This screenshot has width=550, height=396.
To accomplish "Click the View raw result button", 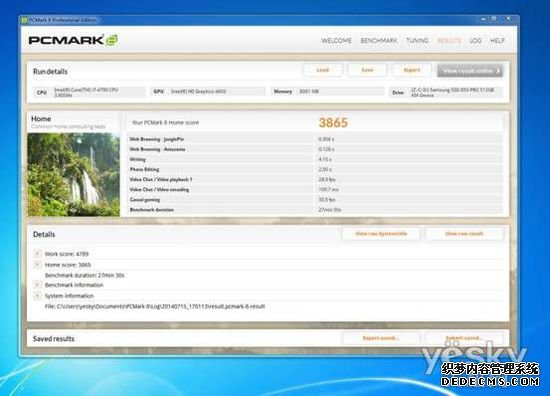I will 464,234.
